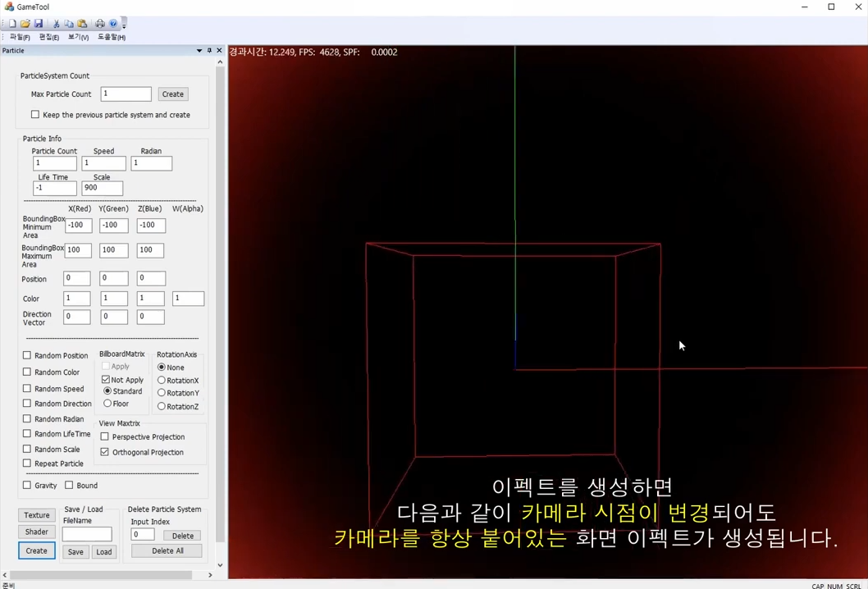Open the Particle panel dropdown arrow
Image resolution: width=868 pixels, height=589 pixels.
pyautogui.click(x=199, y=50)
